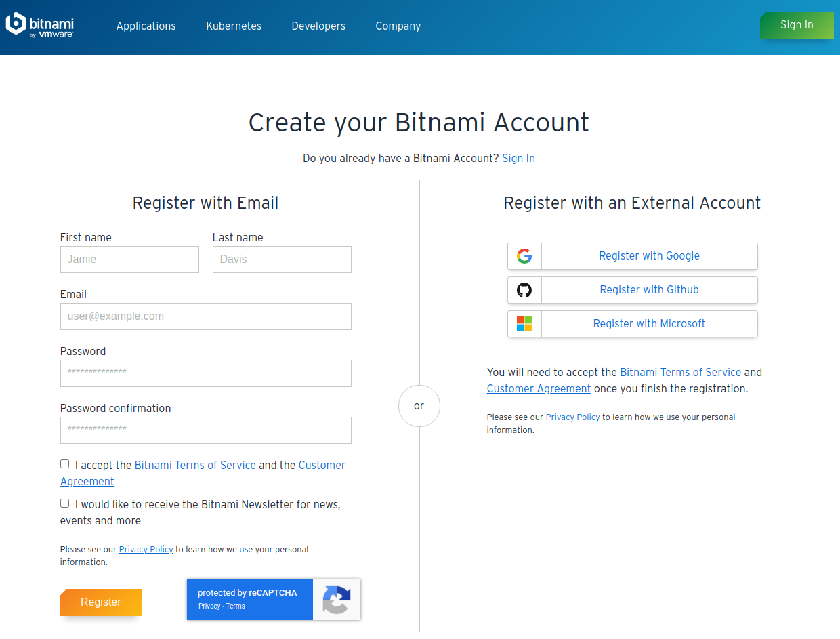The image size is (840, 639).
Task: Click the Google logo icon
Action: [x=524, y=256]
